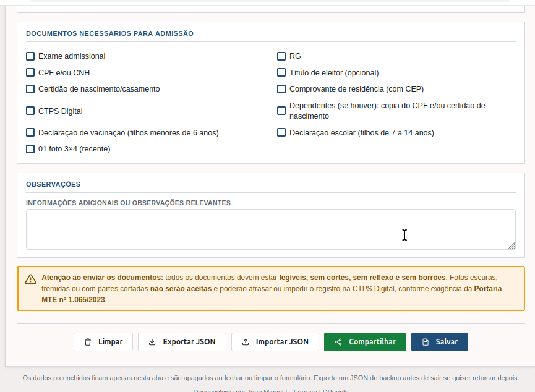Screen dimensions: 535x392
Task: Click the bold text 'não serão aceitas'
Action: [x=181, y=289]
